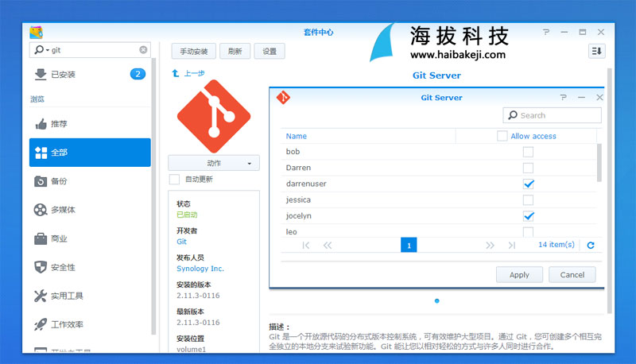The width and height of the screenshot is (636, 364).
Task: Click the user list vertical scrollbar
Action: coord(599,163)
